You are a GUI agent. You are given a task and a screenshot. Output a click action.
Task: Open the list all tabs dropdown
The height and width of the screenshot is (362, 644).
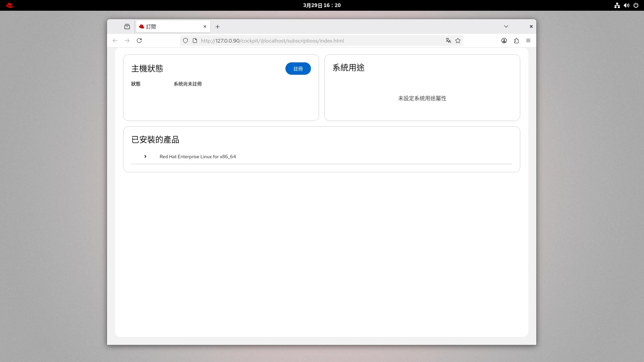pos(506,26)
